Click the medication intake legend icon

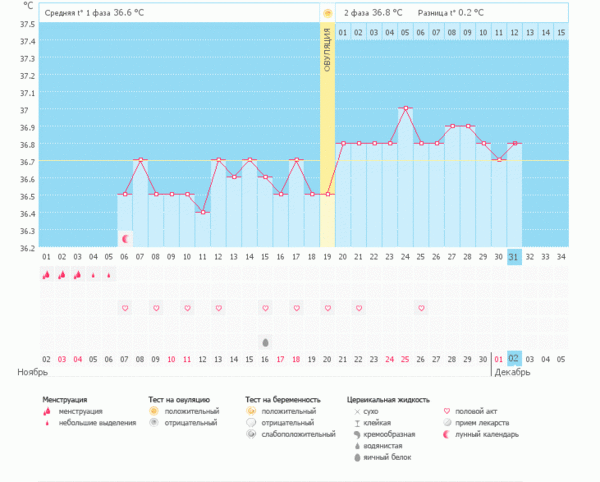(446, 423)
